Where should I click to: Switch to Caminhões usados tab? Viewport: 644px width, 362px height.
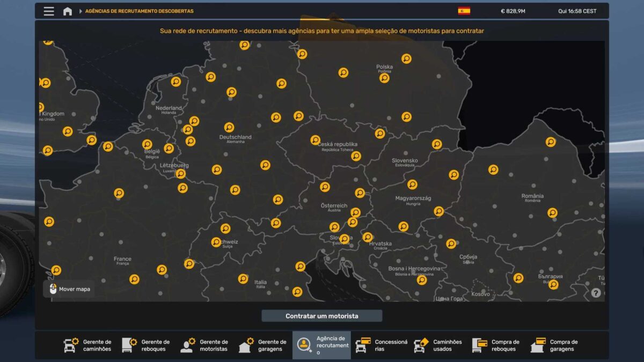click(438, 345)
